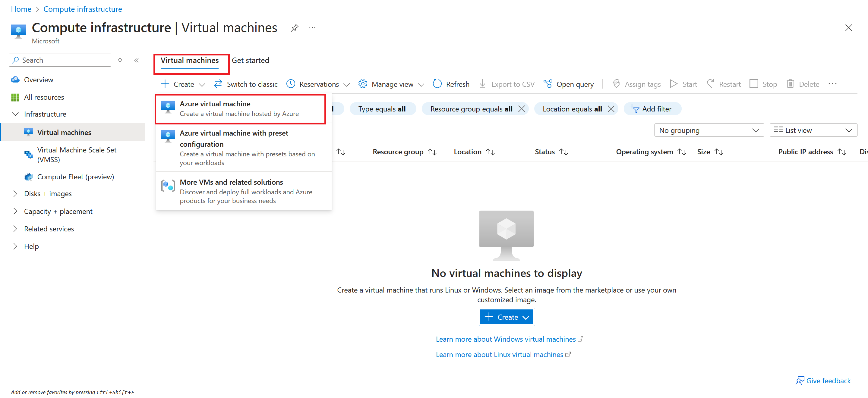Click the expand/collapse all sidebar arrows
The height and width of the screenshot is (398, 868).
[x=120, y=60]
